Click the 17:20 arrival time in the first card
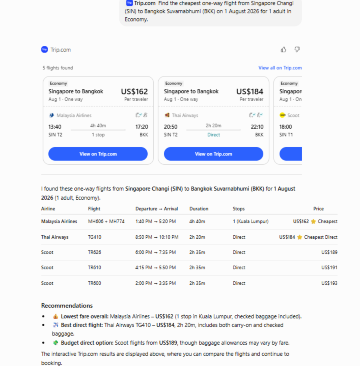 pos(141,127)
